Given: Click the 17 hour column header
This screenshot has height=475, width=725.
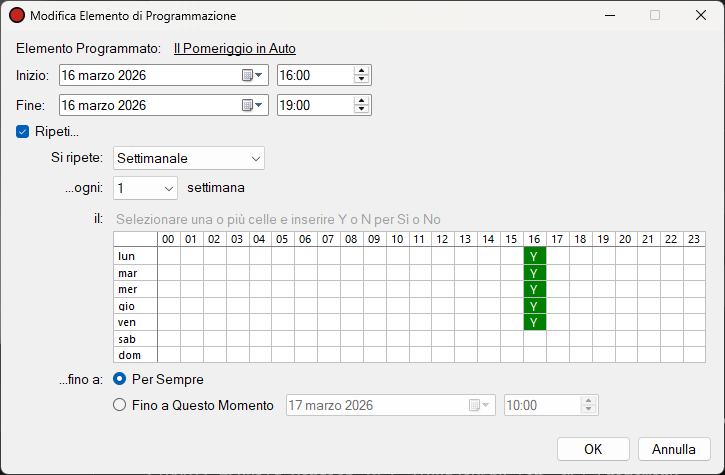Looking at the screenshot, I should [558, 239].
